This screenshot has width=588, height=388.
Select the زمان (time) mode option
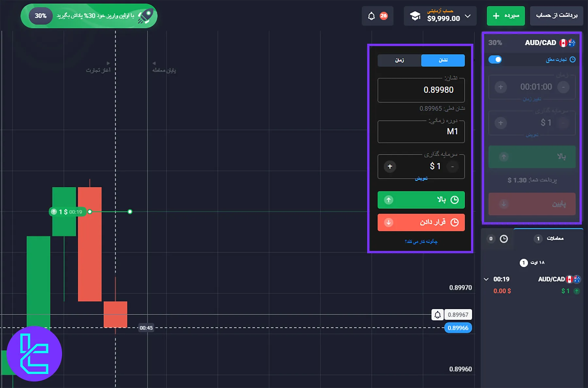click(x=399, y=60)
